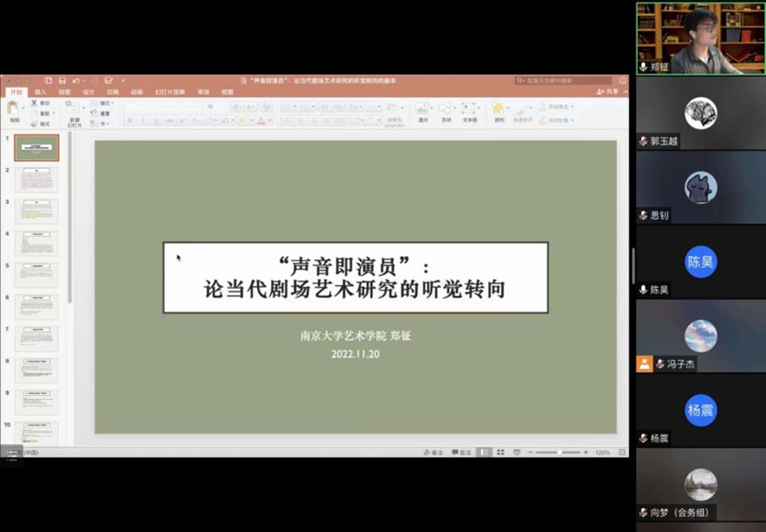This screenshot has height=532, width=766.
Task: Open the Shapes (形状) tool
Action: coord(445,106)
